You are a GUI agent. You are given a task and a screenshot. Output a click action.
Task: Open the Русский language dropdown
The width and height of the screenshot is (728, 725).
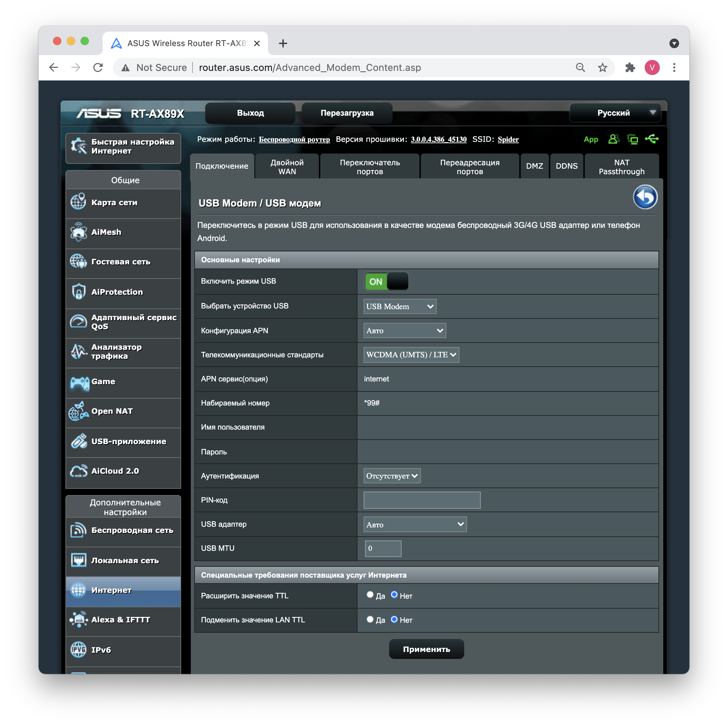coord(615,113)
